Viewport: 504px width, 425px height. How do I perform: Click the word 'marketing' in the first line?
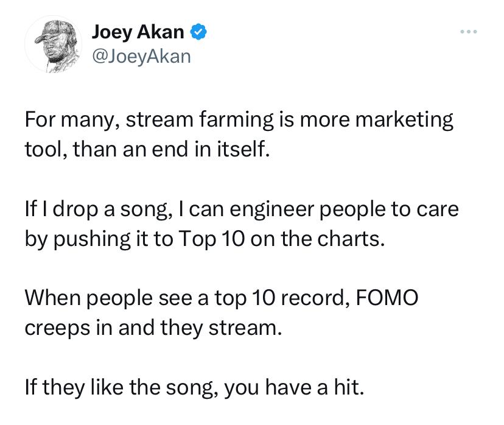pyautogui.click(x=404, y=119)
